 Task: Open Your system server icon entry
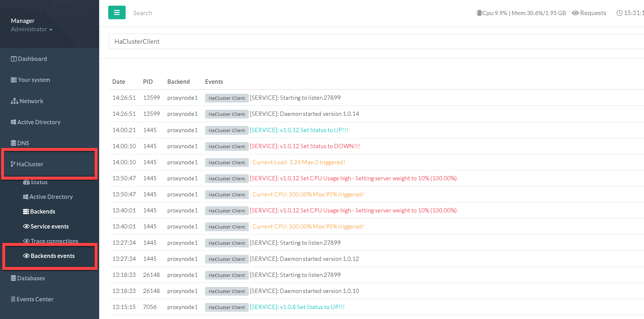pos(14,80)
